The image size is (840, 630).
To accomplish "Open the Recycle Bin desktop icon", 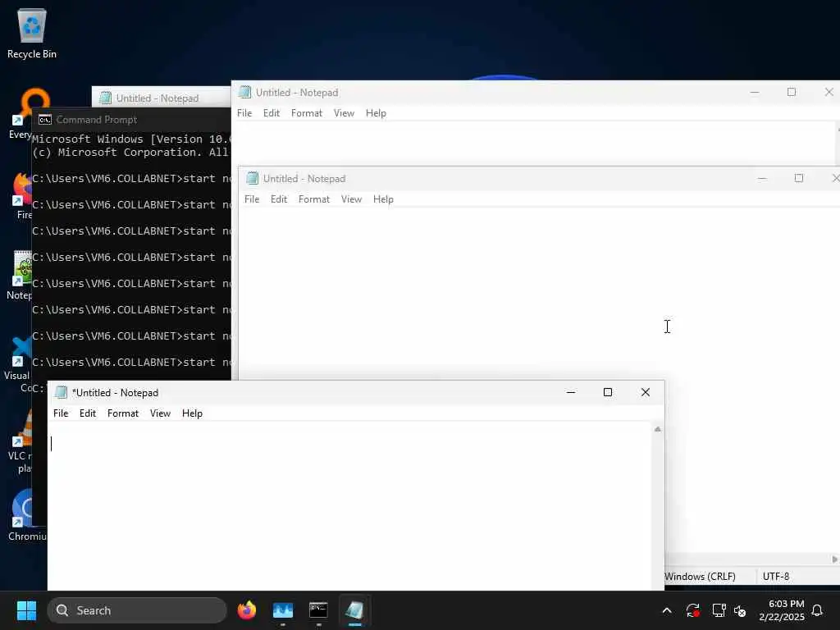I will pos(32,33).
